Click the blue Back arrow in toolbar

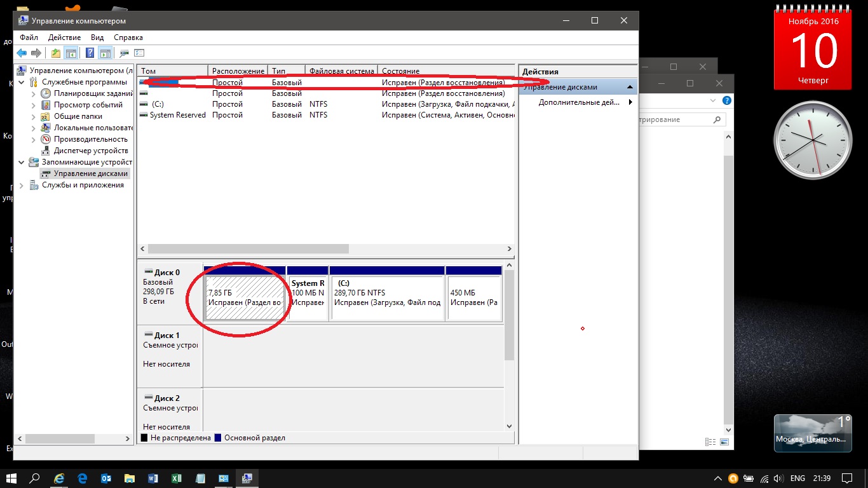coord(22,53)
